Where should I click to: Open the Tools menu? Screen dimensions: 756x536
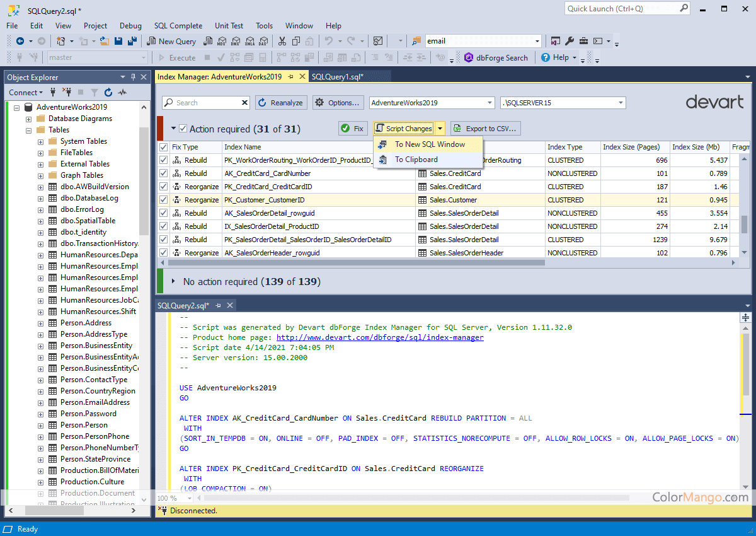[x=264, y=26]
